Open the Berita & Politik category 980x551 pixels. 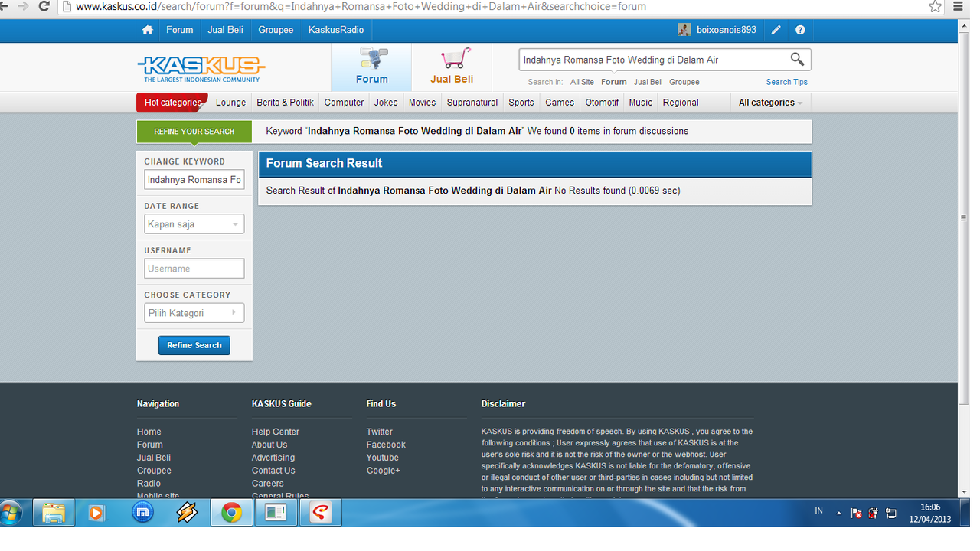coord(285,103)
